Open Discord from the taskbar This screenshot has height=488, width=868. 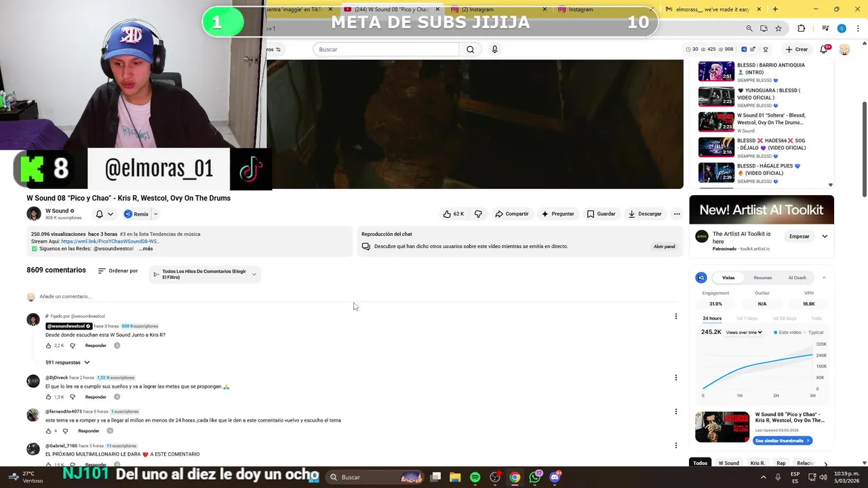(555, 477)
